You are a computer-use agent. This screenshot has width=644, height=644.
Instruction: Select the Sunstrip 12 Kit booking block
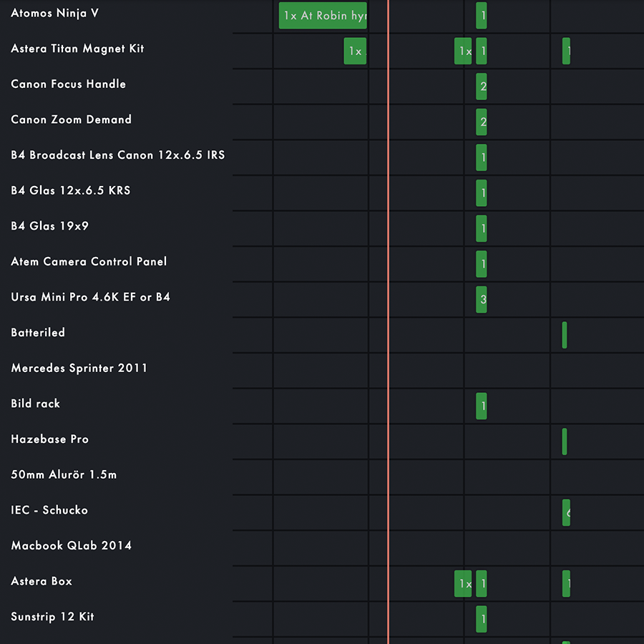pos(482,619)
